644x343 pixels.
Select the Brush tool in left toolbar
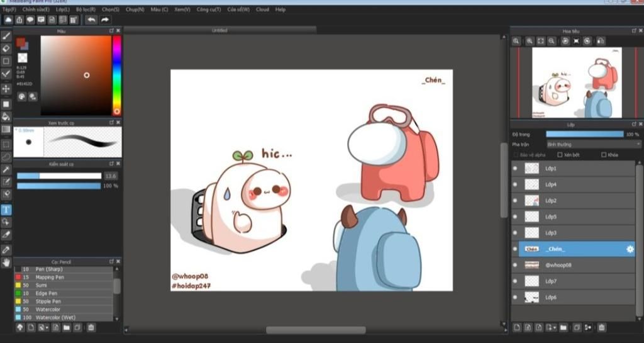pyautogui.click(x=6, y=36)
